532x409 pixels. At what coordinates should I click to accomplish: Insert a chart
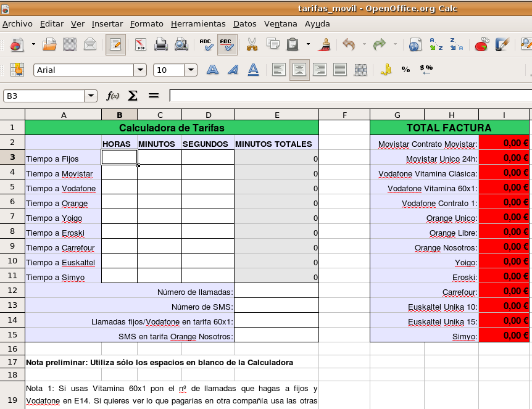(x=482, y=44)
